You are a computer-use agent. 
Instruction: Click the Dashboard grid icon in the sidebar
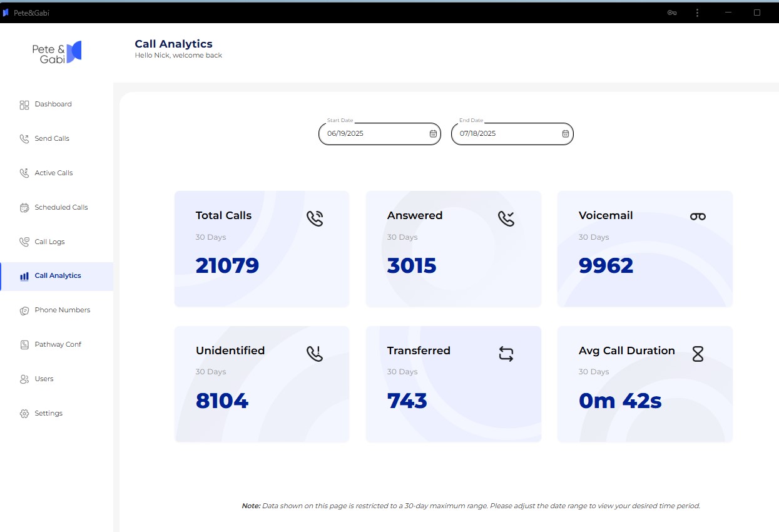[24, 105]
